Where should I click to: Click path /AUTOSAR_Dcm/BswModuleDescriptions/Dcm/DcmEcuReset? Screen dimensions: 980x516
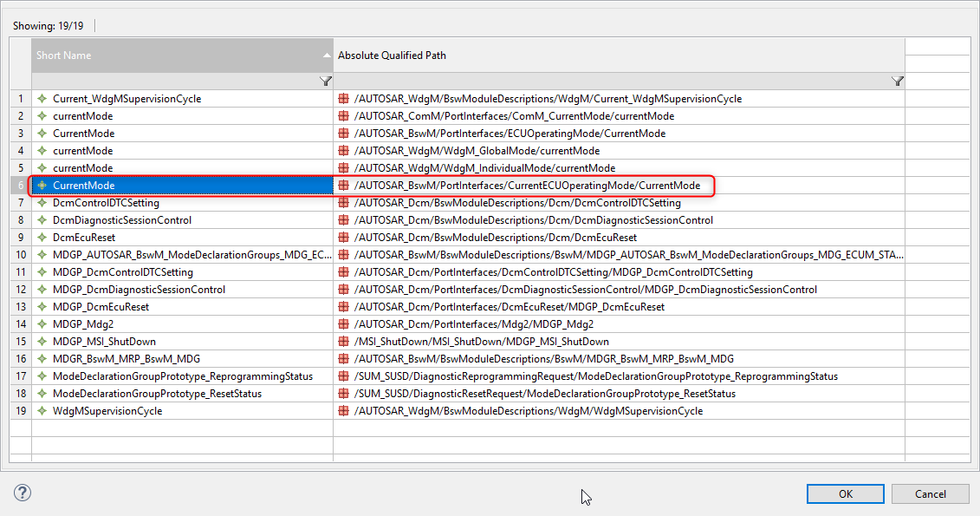click(x=496, y=238)
